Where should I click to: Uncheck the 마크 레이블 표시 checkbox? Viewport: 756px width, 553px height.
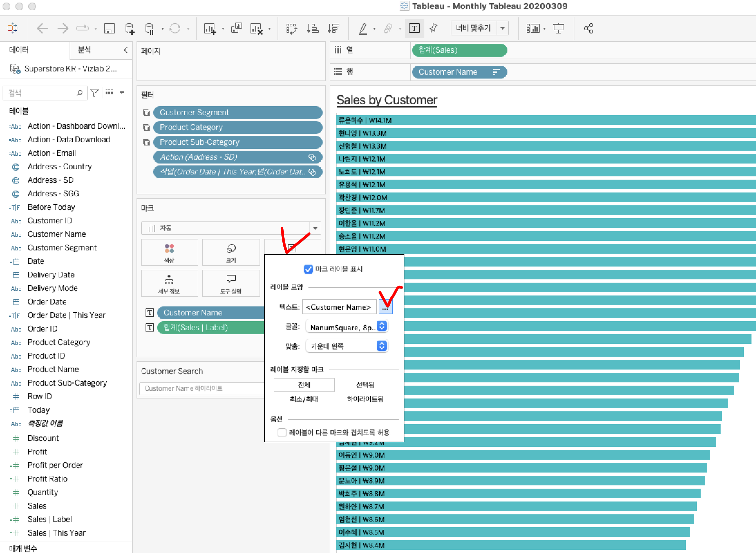pyautogui.click(x=308, y=269)
